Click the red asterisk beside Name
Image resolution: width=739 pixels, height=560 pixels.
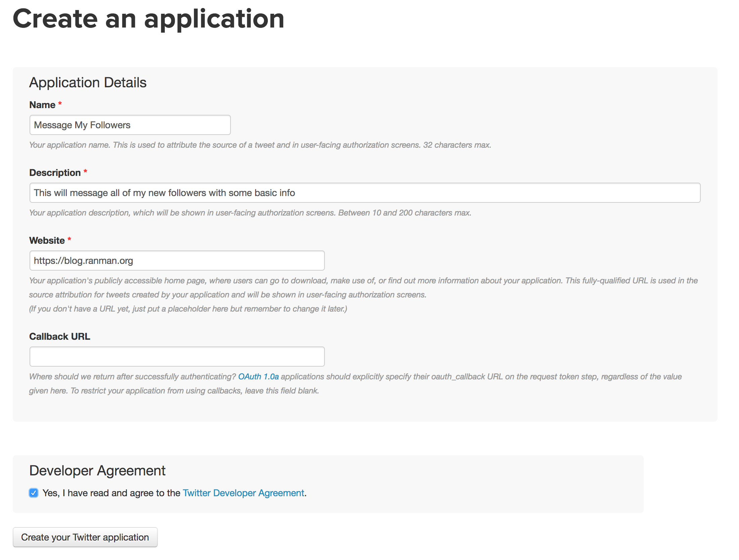60,103
